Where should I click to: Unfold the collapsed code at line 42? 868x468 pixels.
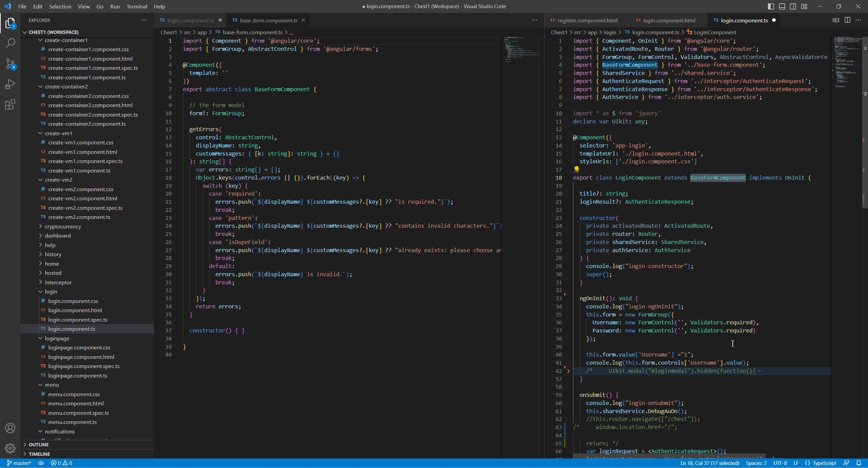pos(569,371)
